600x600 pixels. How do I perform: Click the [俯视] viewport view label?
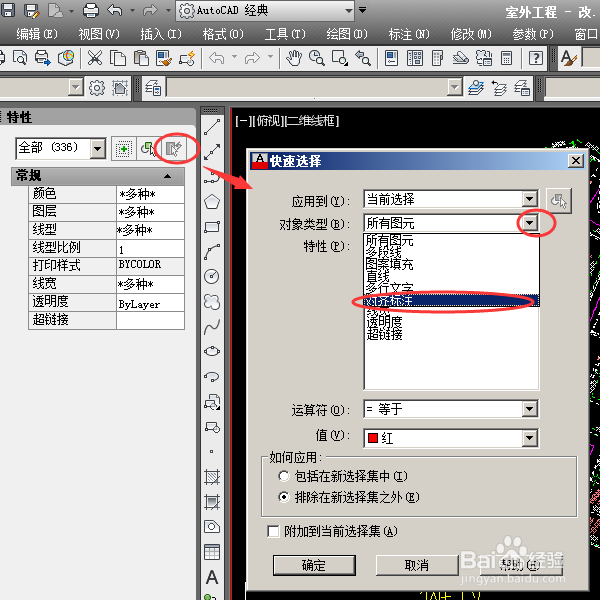tap(269, 121)
